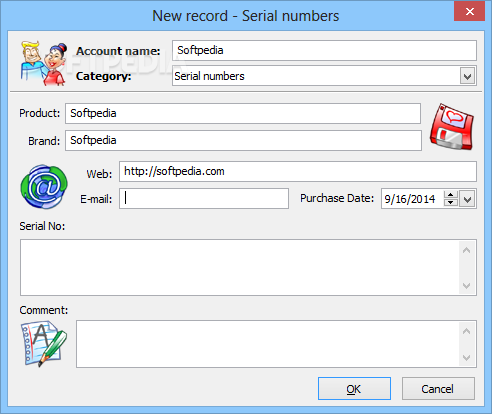Click the 'Web:' label
This screenshot has width=492, height=414.
tap(99, 174)
